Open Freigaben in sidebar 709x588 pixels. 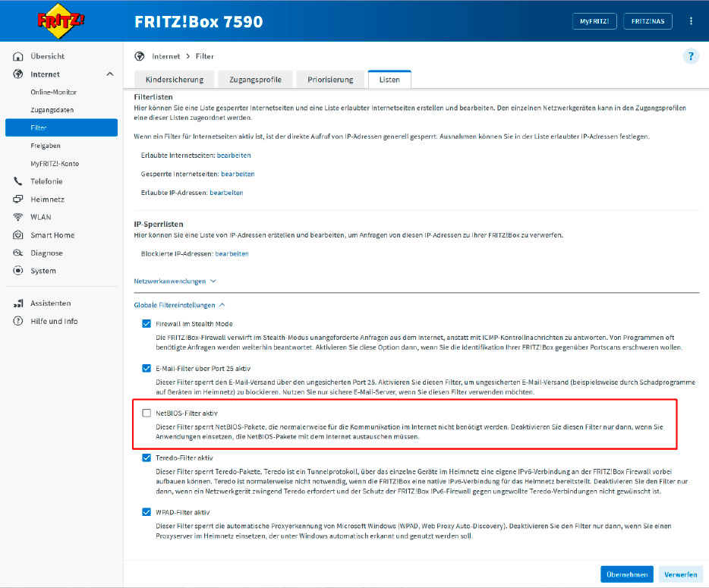pos(46,146)
